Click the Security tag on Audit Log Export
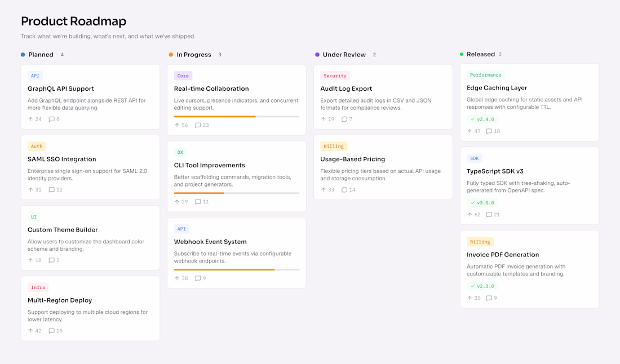Screen dimensions: 620x364 click(x=335, y=76)
